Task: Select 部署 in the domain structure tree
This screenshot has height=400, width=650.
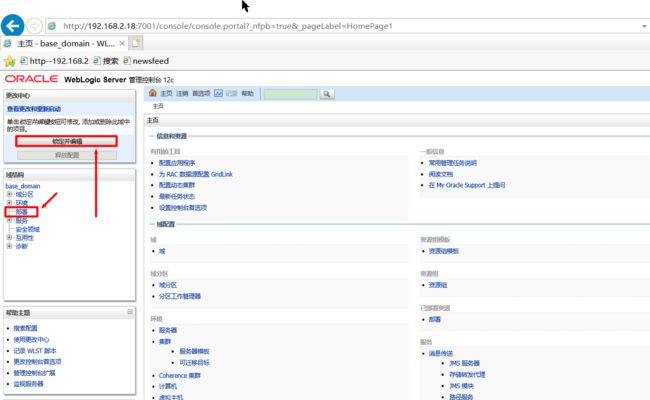Action: (x=22, y=212)
